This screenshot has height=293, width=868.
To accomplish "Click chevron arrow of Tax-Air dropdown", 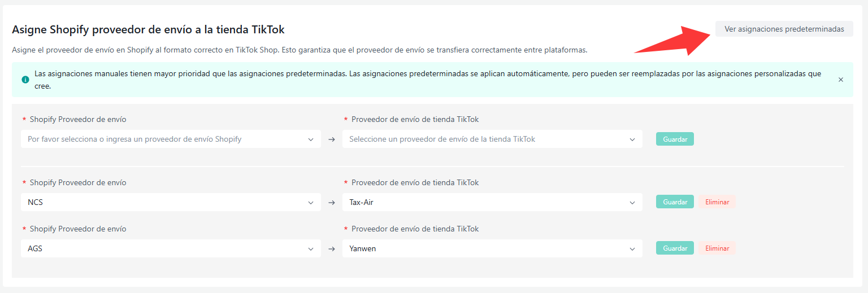I will click(632, 202).
